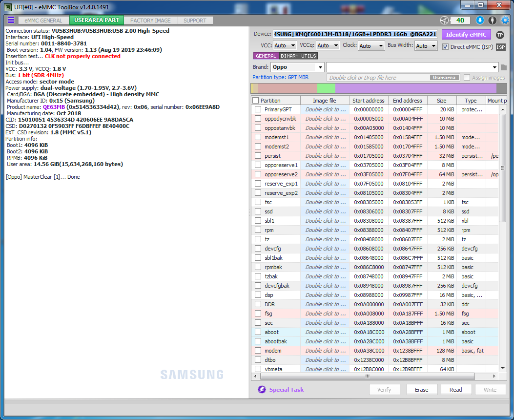Click the round TP icon
Viewport: 514px width, 420px height.
(x=500, y=34)
